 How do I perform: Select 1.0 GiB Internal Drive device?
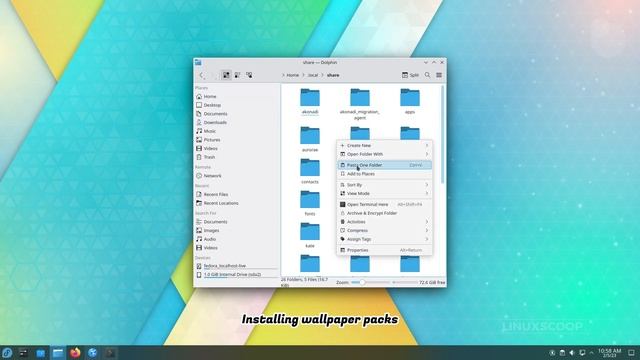click(237, 275)
